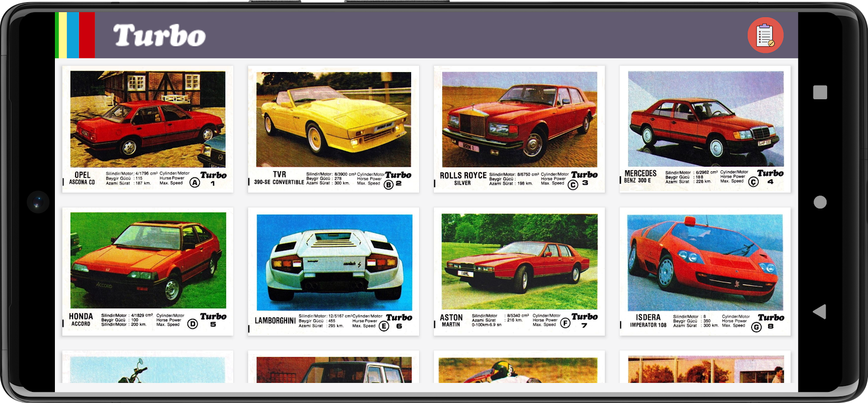
Task: Tap Android recent apps square button
Action: [x=820, y=92]
